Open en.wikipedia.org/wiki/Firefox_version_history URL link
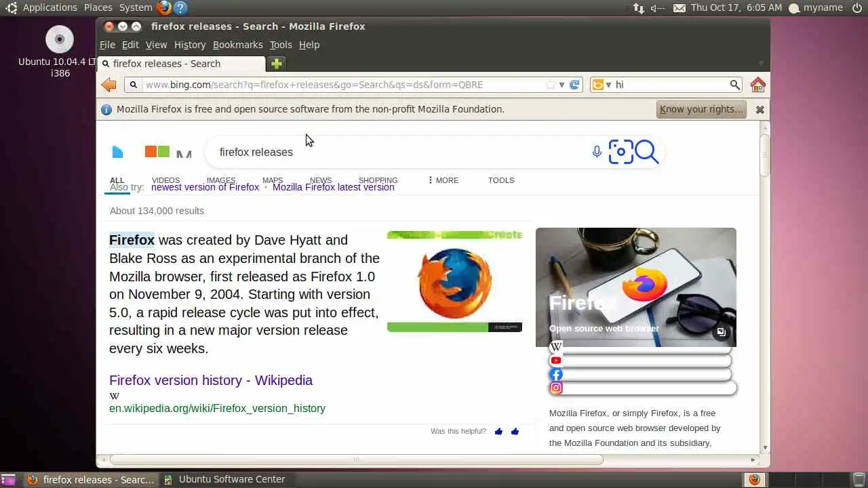Image resolution: width=868 pixels, height=488 pixels. tap(217, 408)
